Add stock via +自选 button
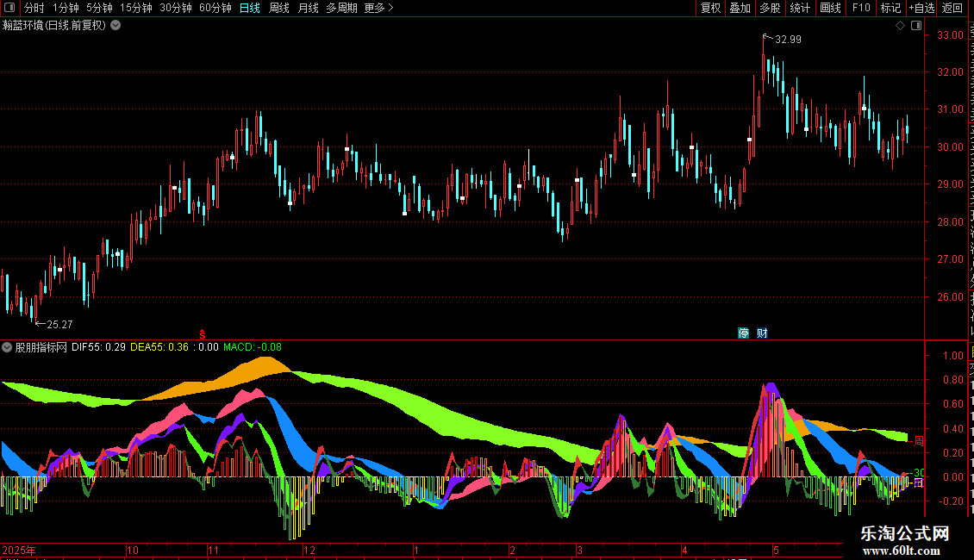This screenshot has width=974, height=560. [x=921, y=8]
